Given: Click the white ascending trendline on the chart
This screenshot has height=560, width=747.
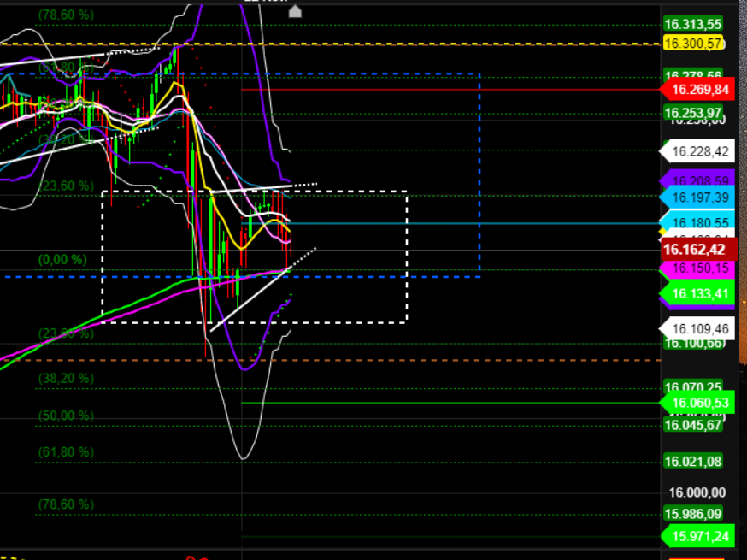Looking at the screenshot, I should 256,295.
